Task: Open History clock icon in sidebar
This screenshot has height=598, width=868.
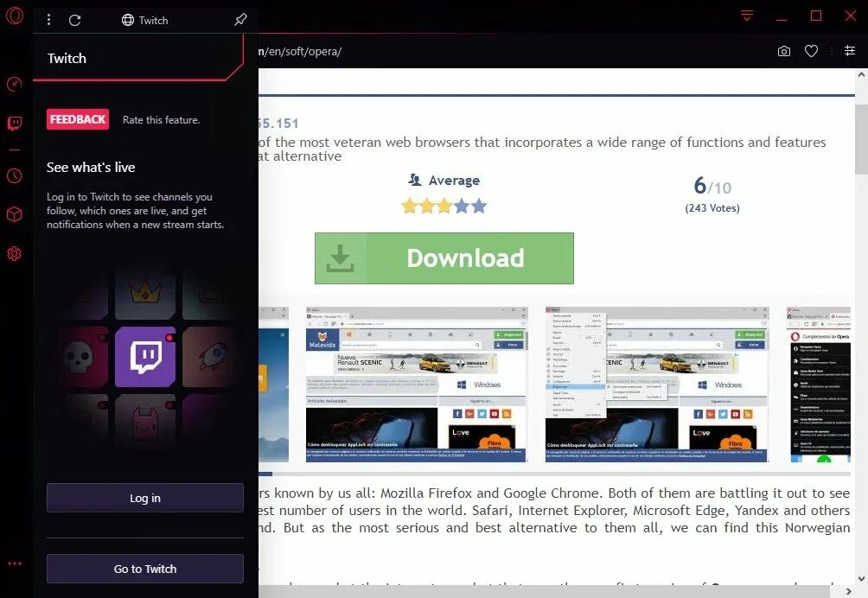Action: click(x=15, y=176)
